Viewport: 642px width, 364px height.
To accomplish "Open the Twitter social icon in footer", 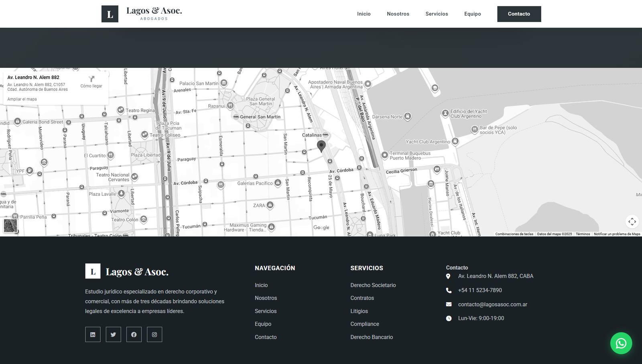I will coord(113,334).
